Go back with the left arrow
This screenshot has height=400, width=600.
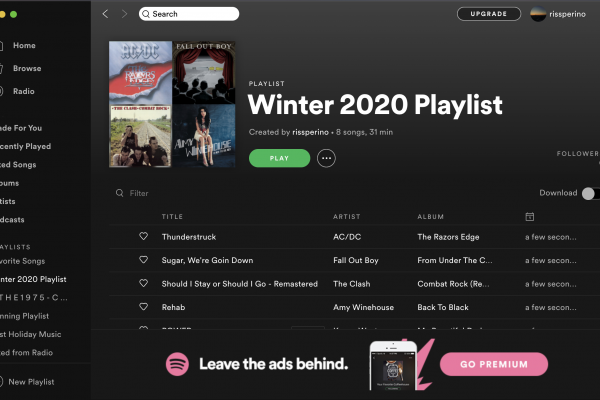(106, 14)
